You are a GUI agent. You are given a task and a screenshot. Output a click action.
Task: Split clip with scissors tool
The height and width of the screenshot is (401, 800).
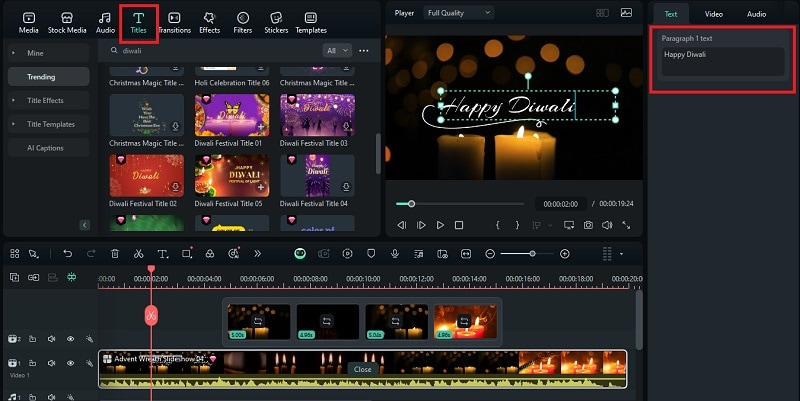(138, 254)
